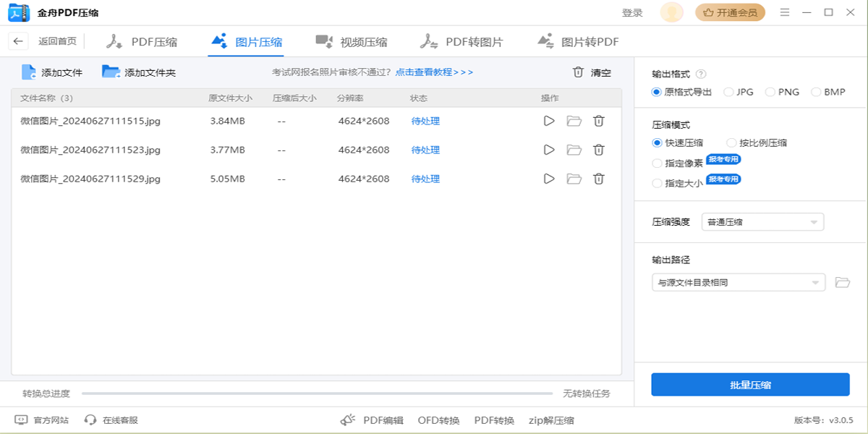Click the 转换总进度 progress bar
Screen dimensions: 868x434
pyautogui.click(x=317, y=393)
